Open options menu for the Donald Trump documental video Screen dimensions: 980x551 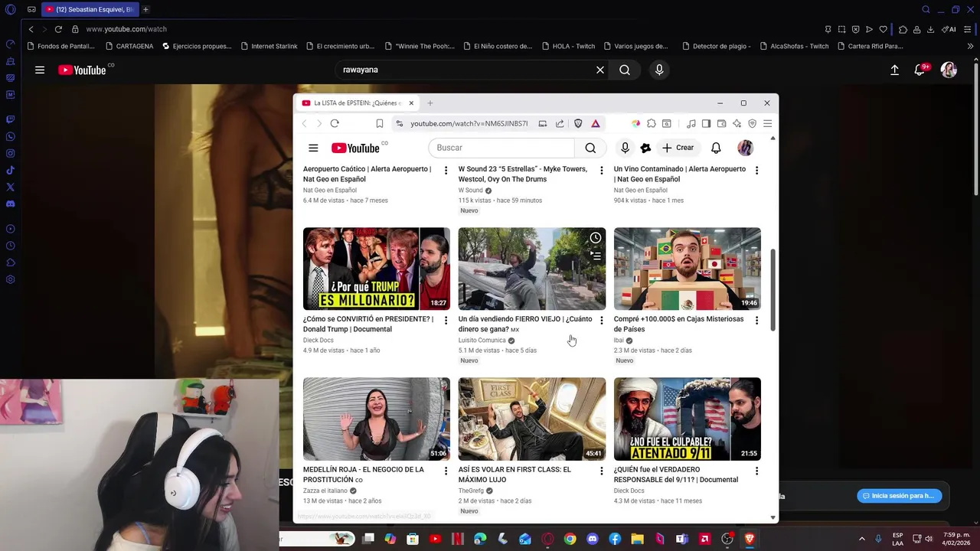[446, 320]
